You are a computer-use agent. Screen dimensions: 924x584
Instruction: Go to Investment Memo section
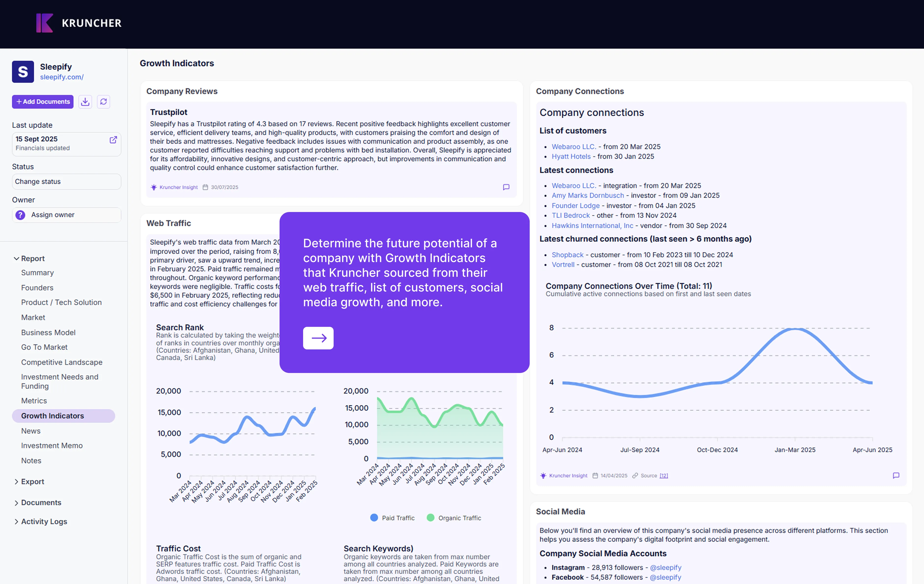pos(52,445)
